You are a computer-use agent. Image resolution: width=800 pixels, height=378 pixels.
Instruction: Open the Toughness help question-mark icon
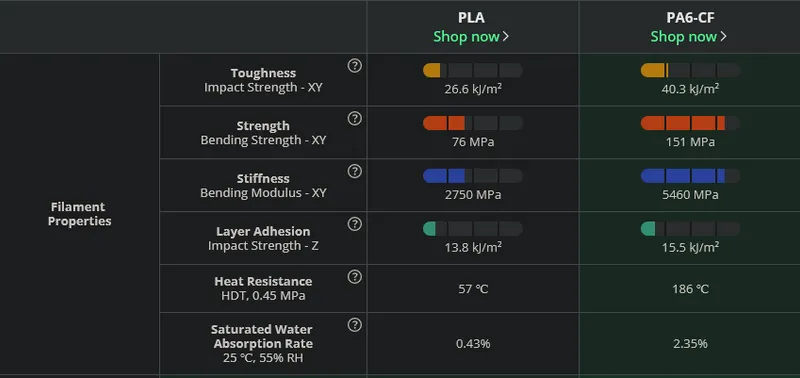(355, 66)
